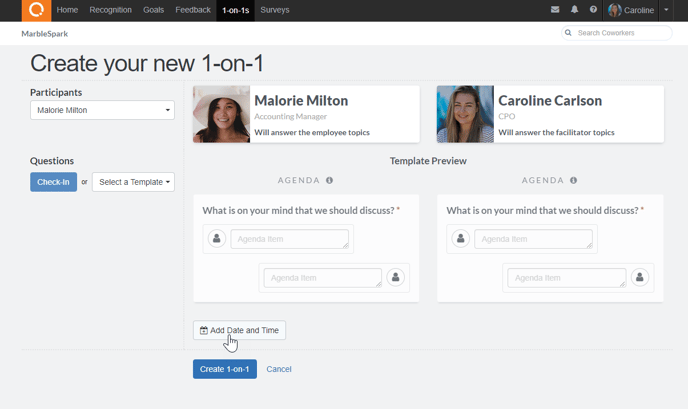Click the Check-In button
This screenshot has height=409, width=688.
(54, 182)
